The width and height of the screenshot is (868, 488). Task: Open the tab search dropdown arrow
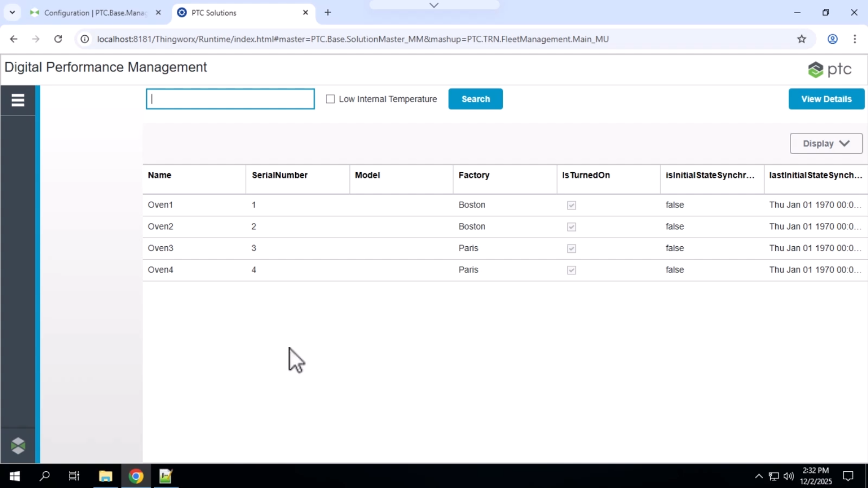tap(12, 13)
